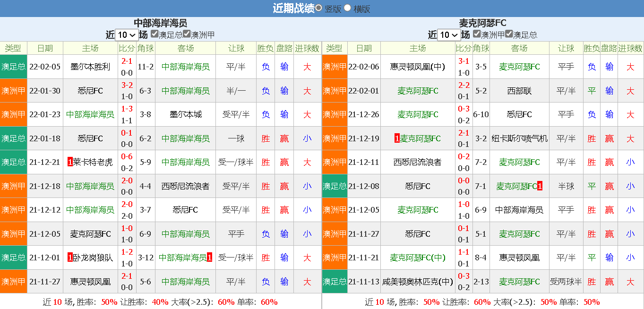
Task: Click score 3-1 on the 22-02-06 row
Action: [x=464, y=61]
